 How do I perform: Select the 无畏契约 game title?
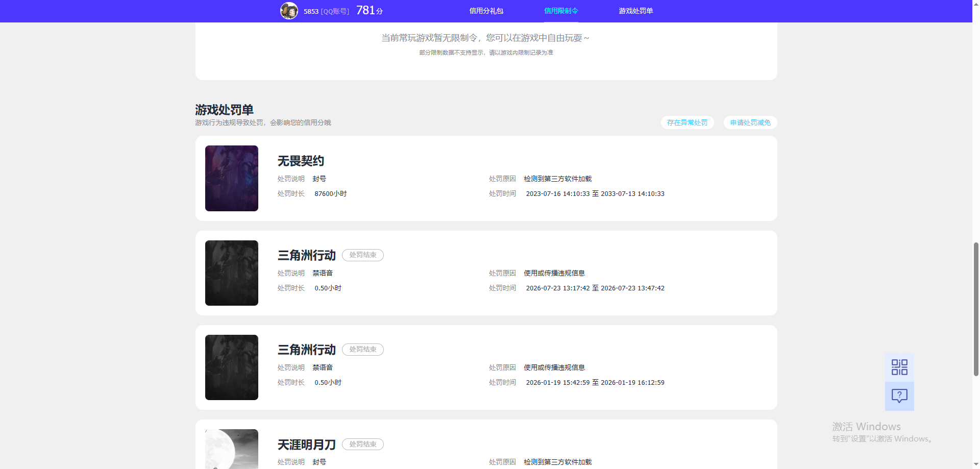(301, 161)
